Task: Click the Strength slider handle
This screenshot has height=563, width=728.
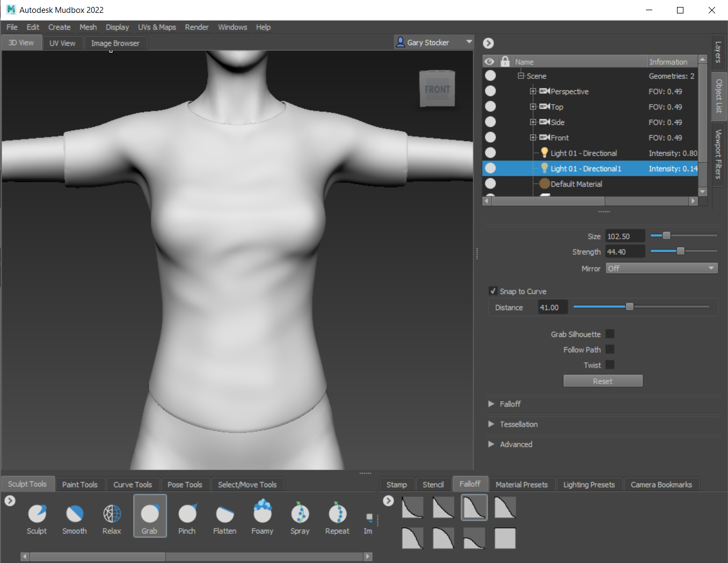Action: (680, 251)
